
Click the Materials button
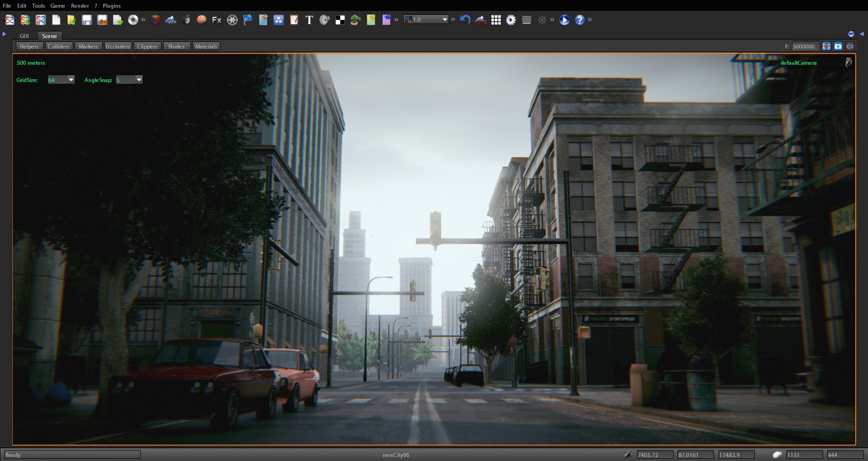(x=206, y=46)
